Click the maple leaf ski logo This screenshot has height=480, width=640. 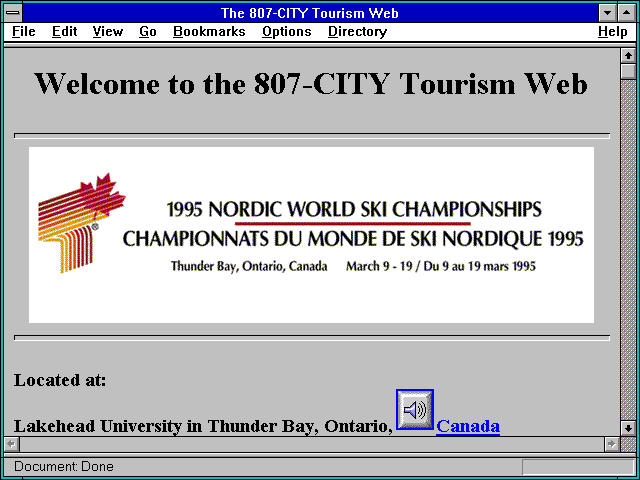(82, 223)
